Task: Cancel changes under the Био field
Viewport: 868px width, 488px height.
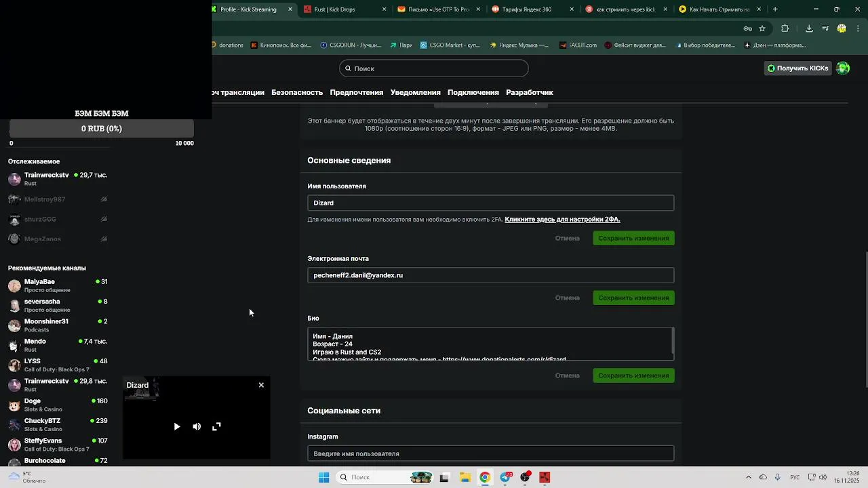Action: point(568,375)
